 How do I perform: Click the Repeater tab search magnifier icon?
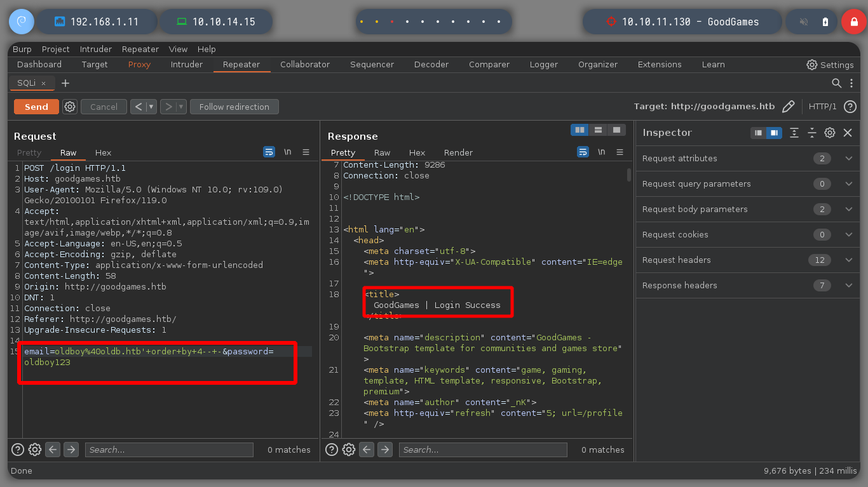pos(837,83)
